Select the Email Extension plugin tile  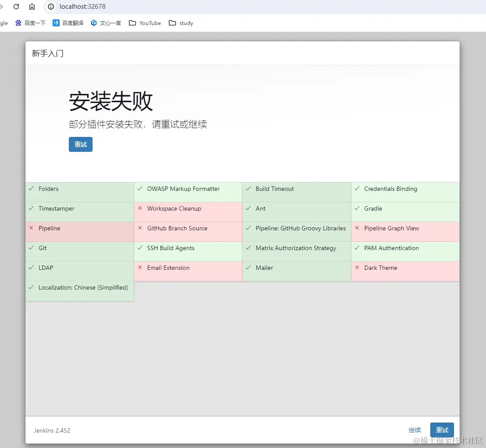pos(188,271)
